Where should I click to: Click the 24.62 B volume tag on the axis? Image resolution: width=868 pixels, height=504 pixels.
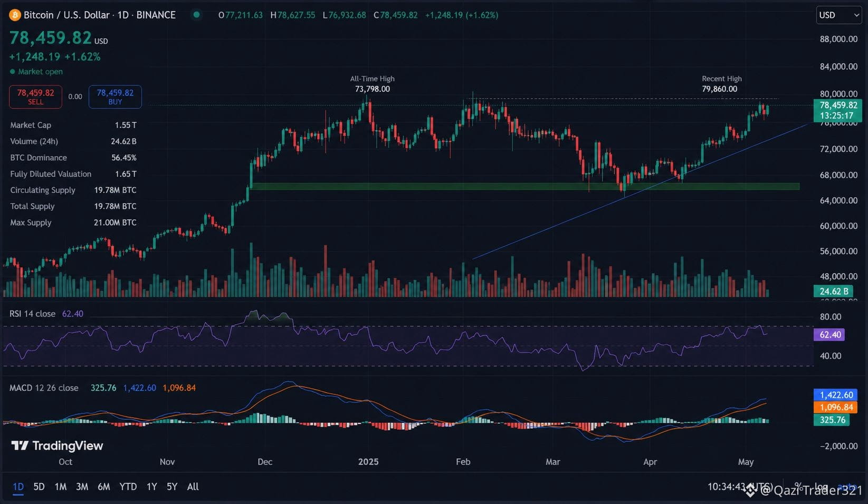click(834, 291)
